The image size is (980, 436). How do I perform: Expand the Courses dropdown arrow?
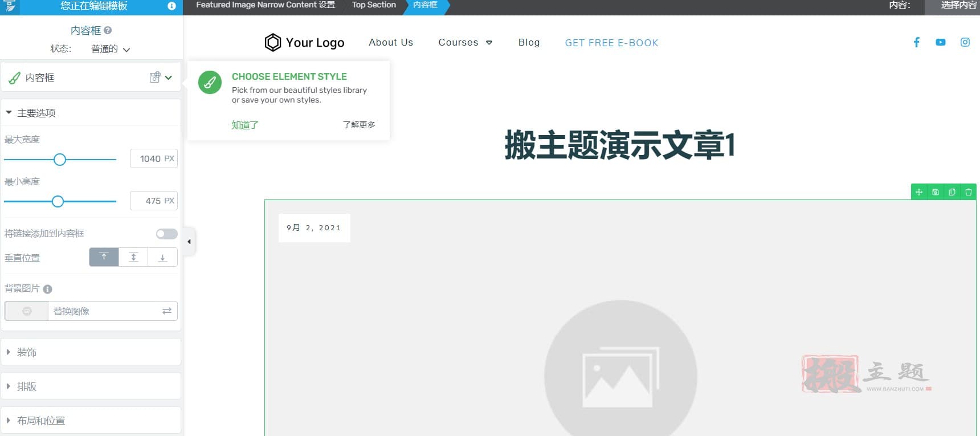[489, 43]
